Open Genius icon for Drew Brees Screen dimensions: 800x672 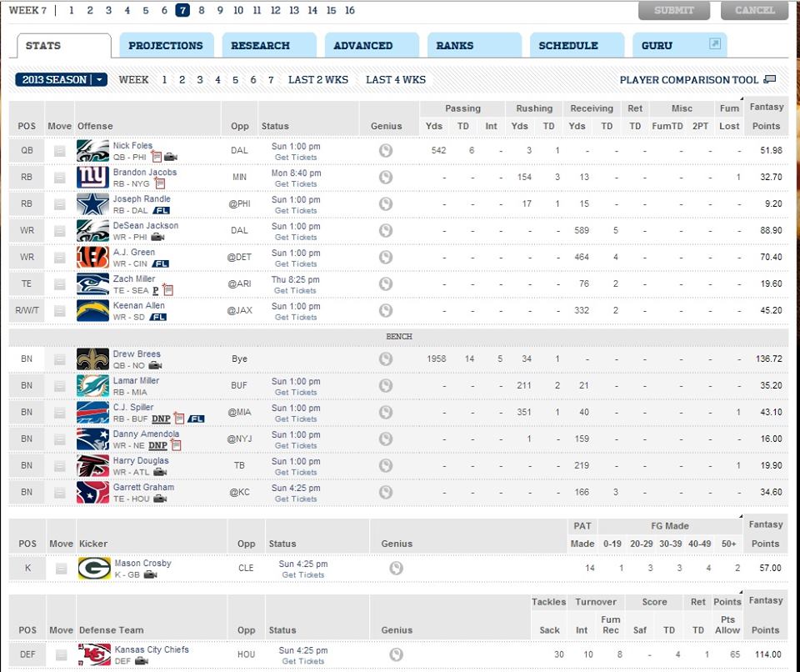coord(386,359)
